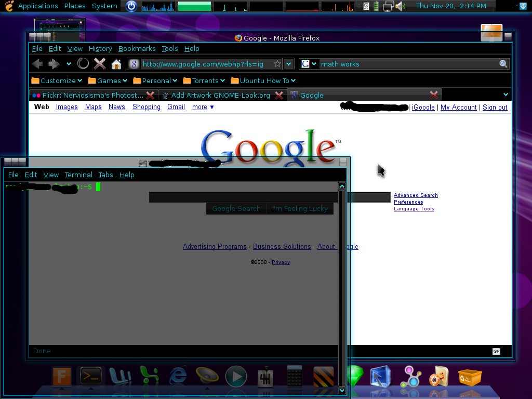This screenshot has height=399, width=532.
Task: Open back/forward history dropdown arrow
Action: tap(69, 64)
